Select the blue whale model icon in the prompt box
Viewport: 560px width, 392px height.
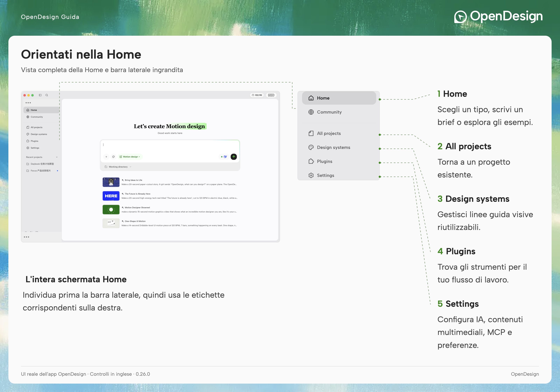tap(225, 157)
